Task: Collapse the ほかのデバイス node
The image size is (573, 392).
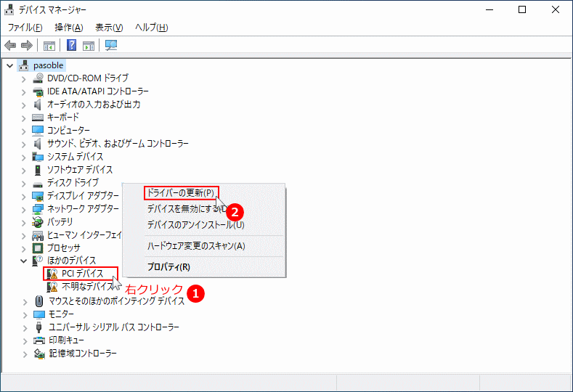Action: [x=24, y=261]
